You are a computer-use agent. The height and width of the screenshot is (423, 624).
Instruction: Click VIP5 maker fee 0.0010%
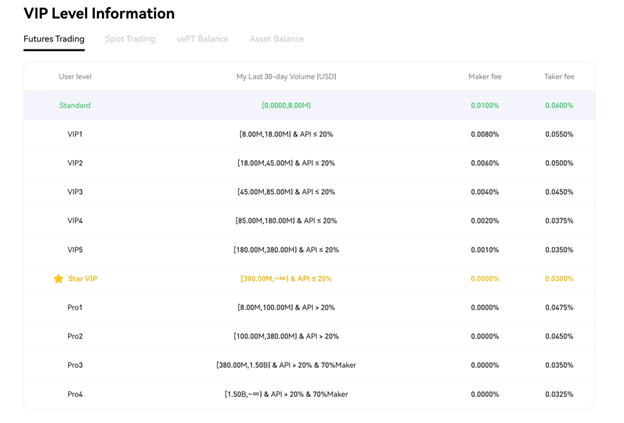point(485,250)
